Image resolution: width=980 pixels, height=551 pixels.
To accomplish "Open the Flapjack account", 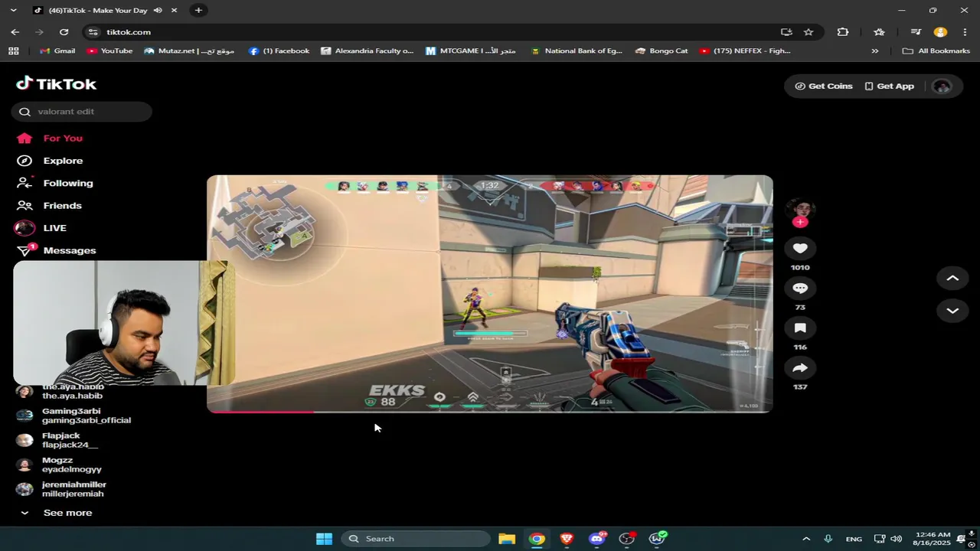I will pos(57,440).
